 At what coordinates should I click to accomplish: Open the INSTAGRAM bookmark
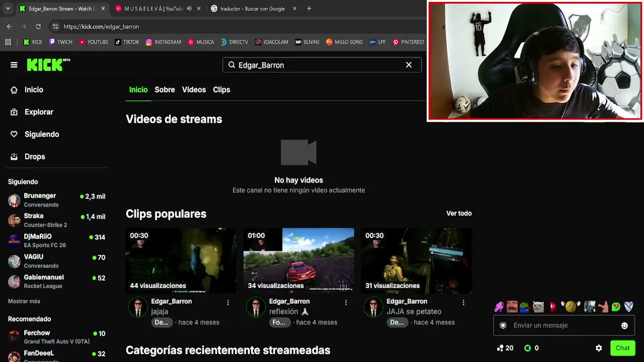(163, 42)
